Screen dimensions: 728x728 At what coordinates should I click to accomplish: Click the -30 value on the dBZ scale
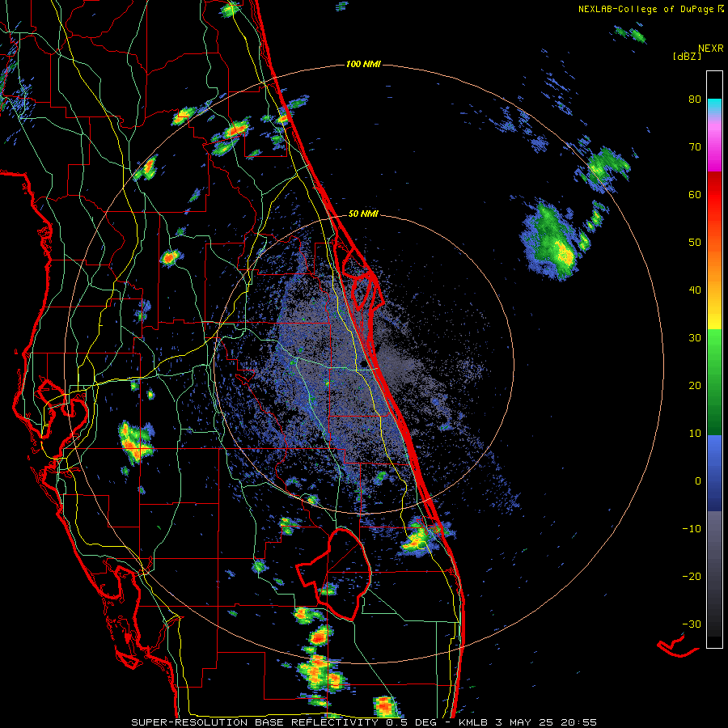pos(692,624)
